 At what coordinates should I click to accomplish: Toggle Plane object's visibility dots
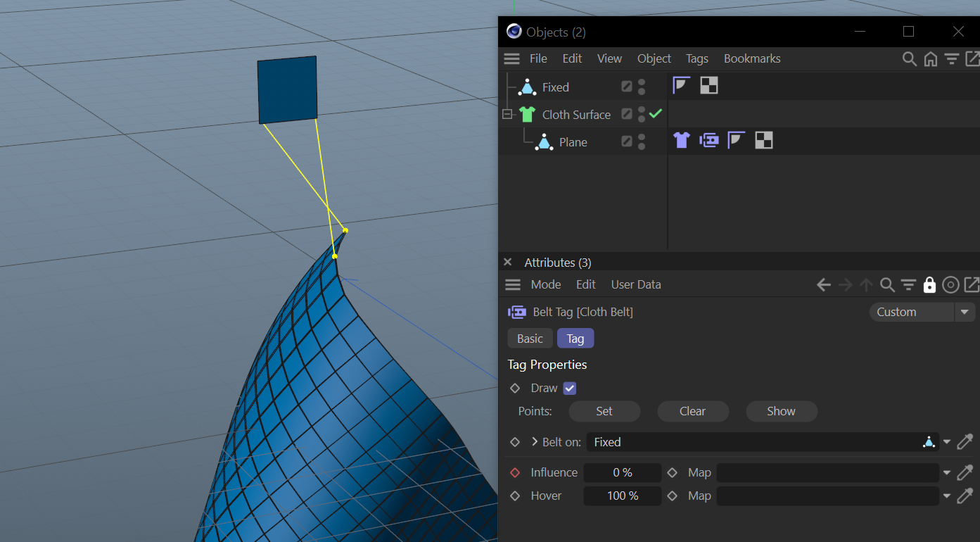coord(642,141)
